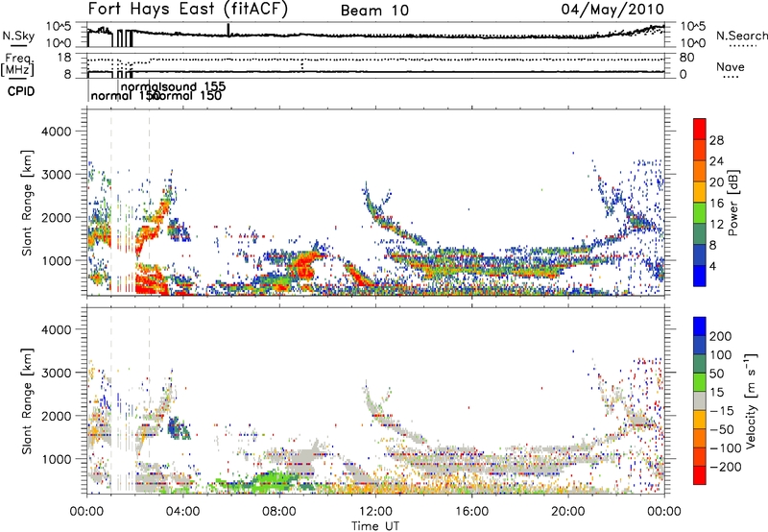Click the date '04/May/2010'

[x=612, y=9]
